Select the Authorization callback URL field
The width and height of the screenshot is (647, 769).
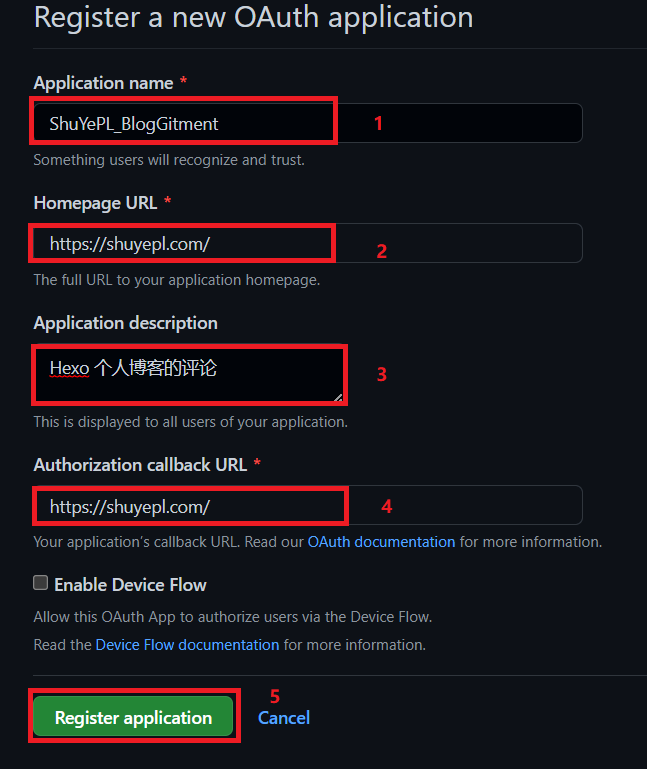point(306,506)
